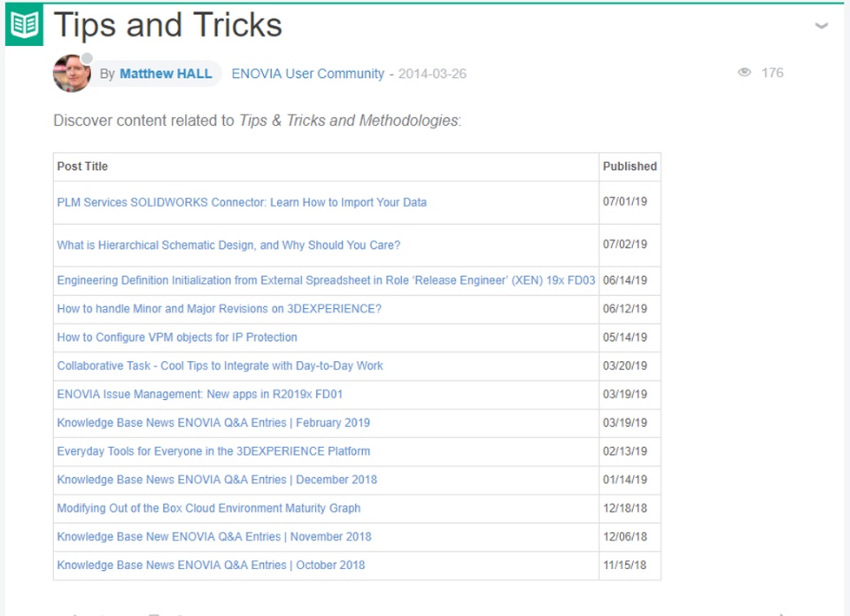This screenshot has height=616, width=850.
Task: Click the eye views icon
Action: point(745,73)
